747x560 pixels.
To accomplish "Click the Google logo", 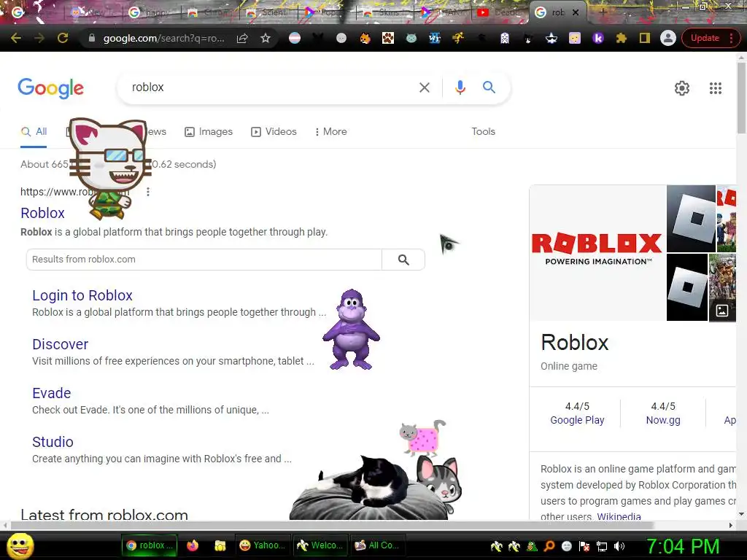I will click(50, 88).
